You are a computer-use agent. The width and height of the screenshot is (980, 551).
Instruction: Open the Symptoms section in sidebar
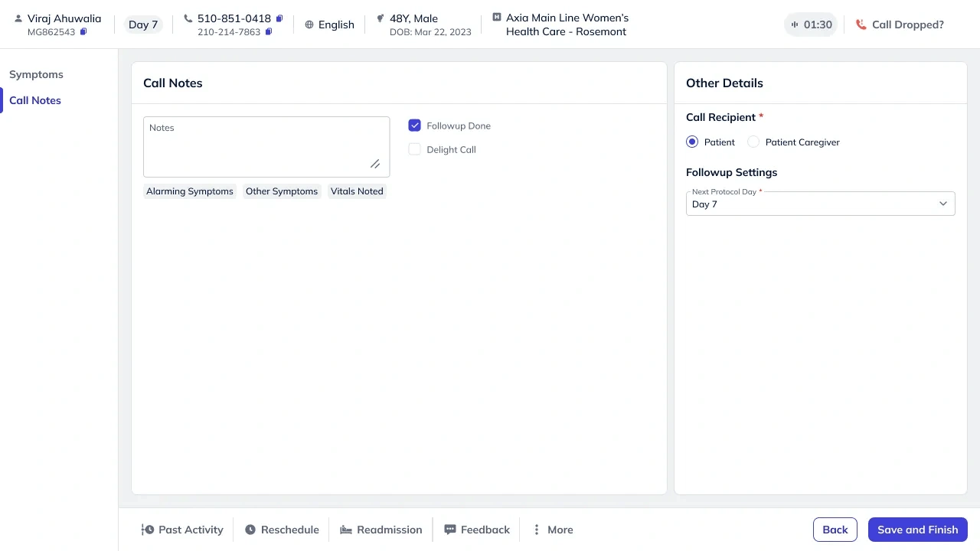pyautogui.click(x=36, y=74)
